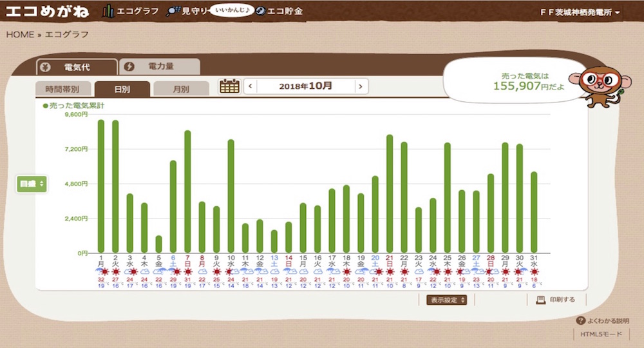Click the day 20 土 axis label
644x348 pixels.
pos(375,261)
